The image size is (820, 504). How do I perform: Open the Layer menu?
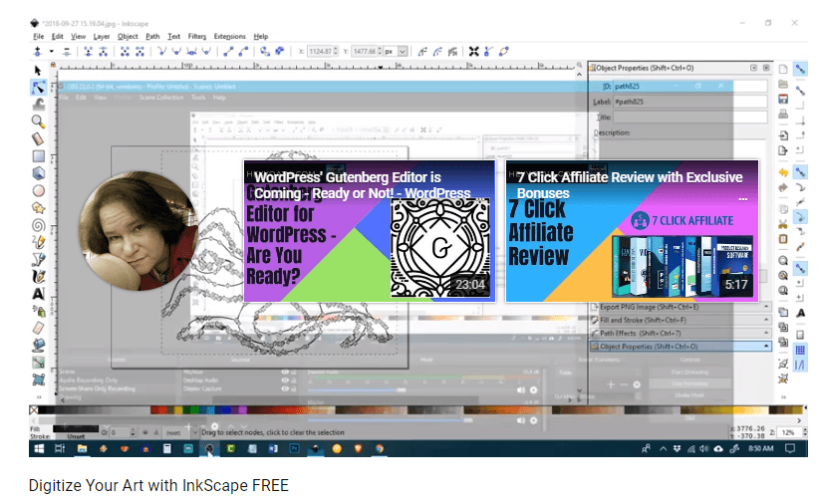click(x=102, y=36)
